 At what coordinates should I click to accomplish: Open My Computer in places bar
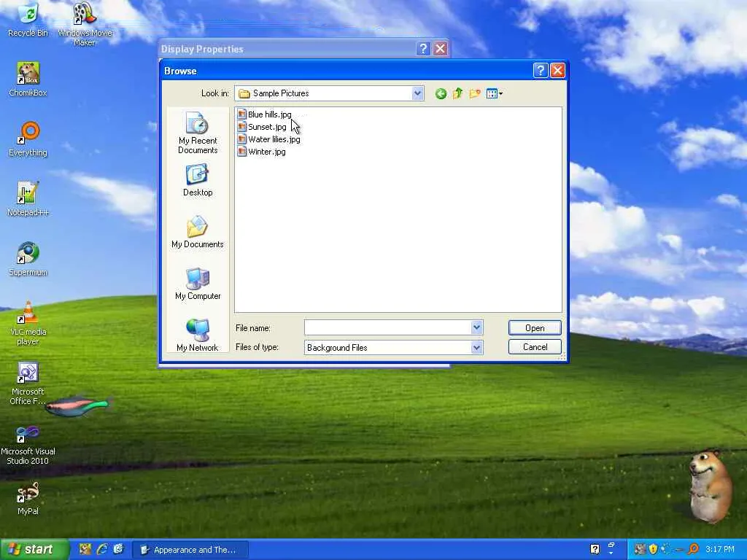tap(198, 284)
